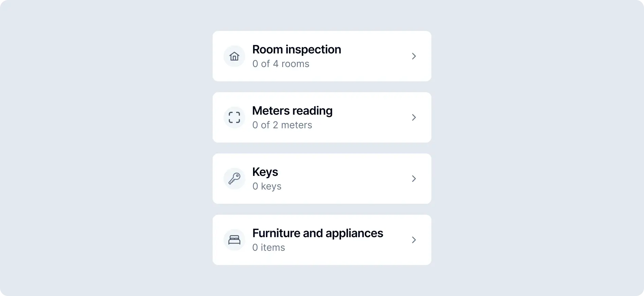The height and width of the screenshot is (296, 644).
Task: Select the Meters reading title
Action: (292, 111)
